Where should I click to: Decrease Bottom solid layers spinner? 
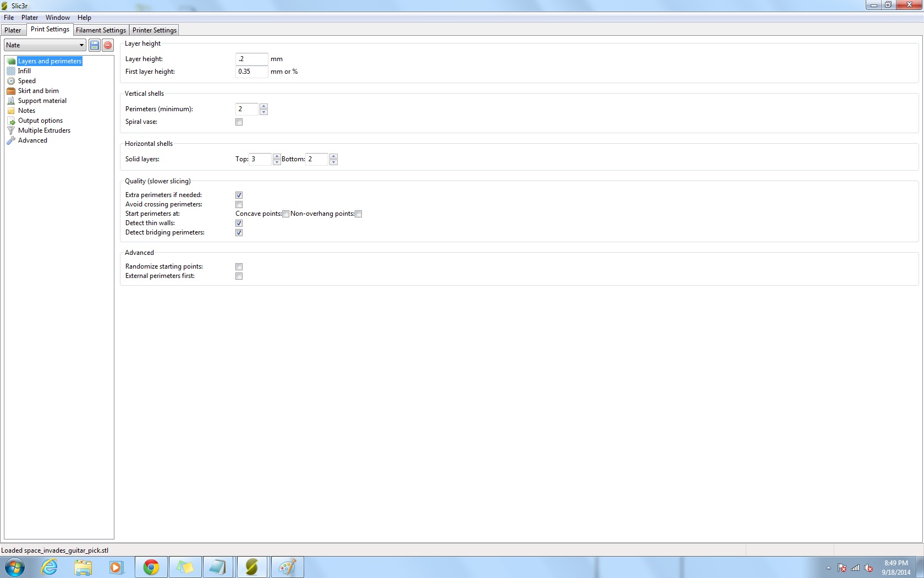tap(333, 162)
